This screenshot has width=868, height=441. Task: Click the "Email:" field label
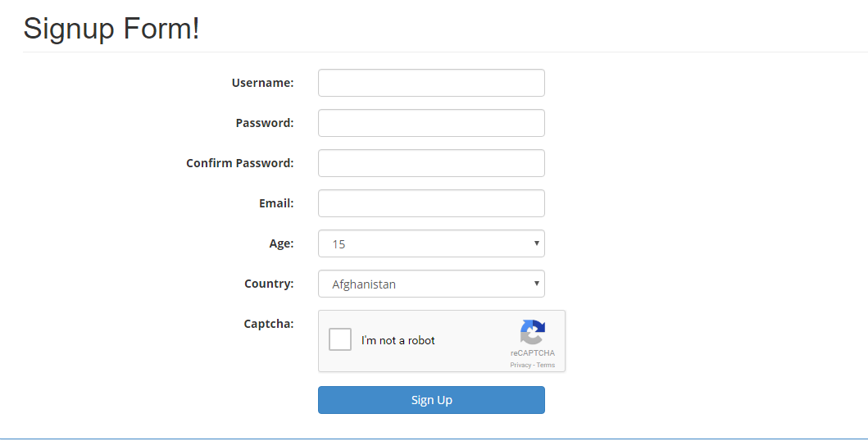pos(276,203)
